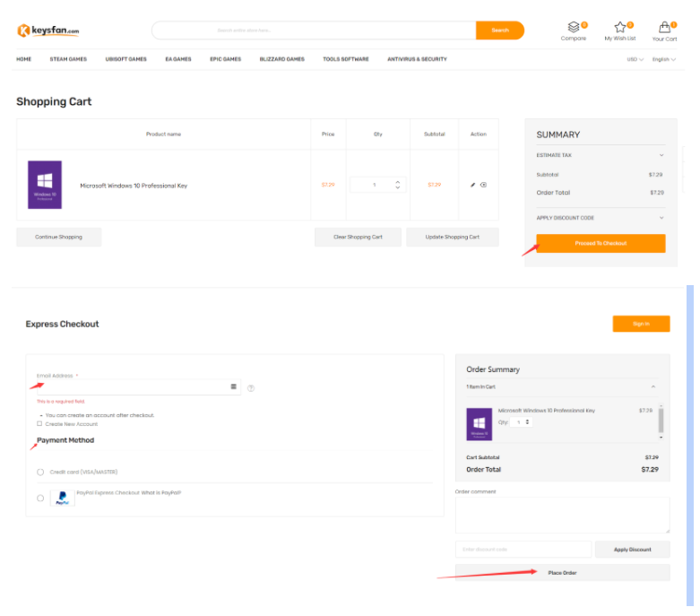Click Proceed To Checkout button
The width and height of the screenshot is (700, 616).
[601, 244]
